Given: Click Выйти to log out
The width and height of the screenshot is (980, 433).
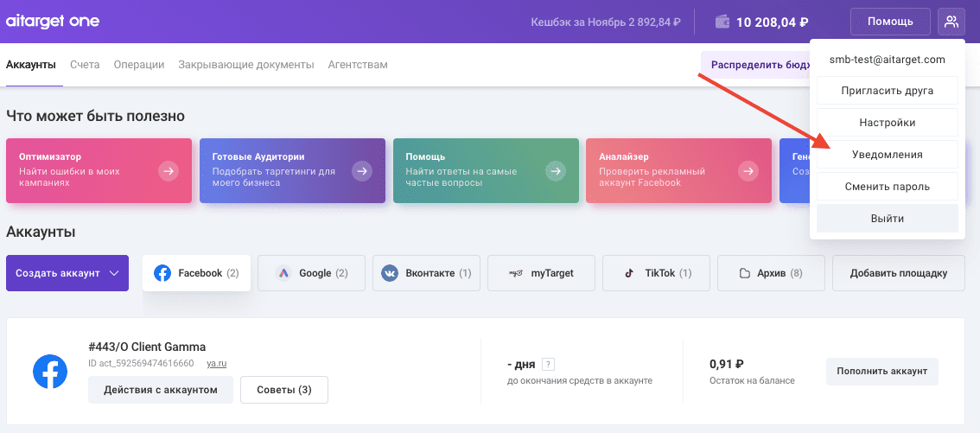Looking at the screenshot, I should coord(888,218).
